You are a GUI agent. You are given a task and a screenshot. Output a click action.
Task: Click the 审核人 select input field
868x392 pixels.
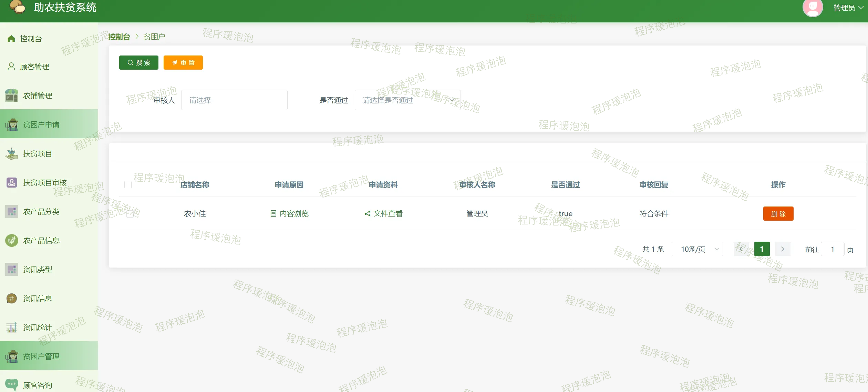pyautogui.click(x=234, y=100)
